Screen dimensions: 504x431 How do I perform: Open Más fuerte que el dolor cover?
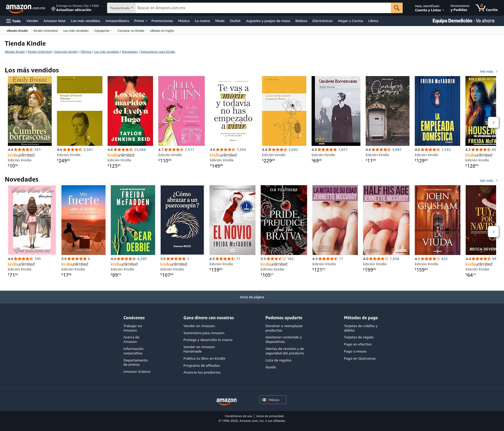(83, 220)
